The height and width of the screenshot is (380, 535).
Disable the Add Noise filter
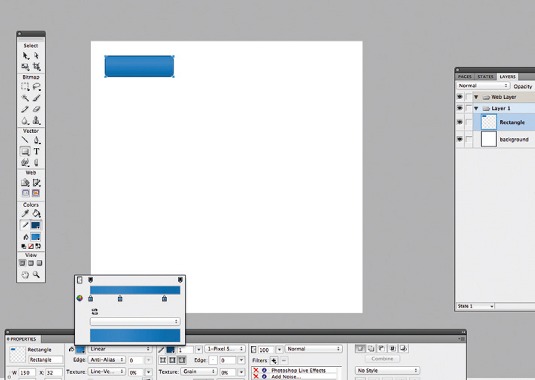[x=256, y=376]
